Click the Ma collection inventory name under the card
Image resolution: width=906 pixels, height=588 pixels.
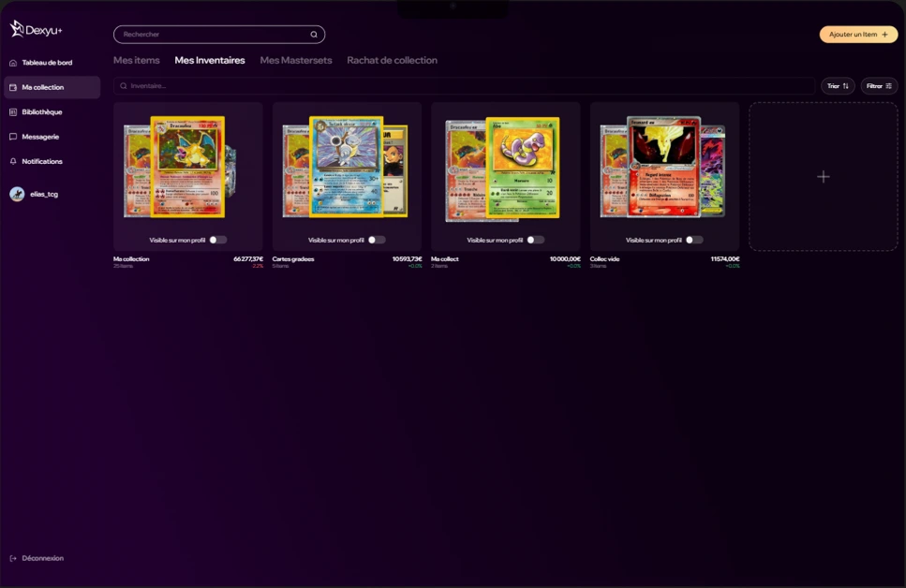[x=131, y=259]
